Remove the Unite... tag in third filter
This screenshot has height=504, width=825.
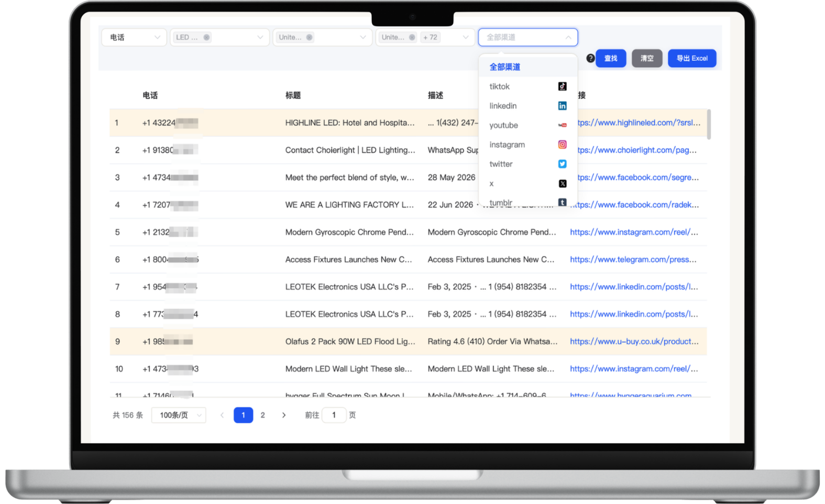tap(309, 37)
